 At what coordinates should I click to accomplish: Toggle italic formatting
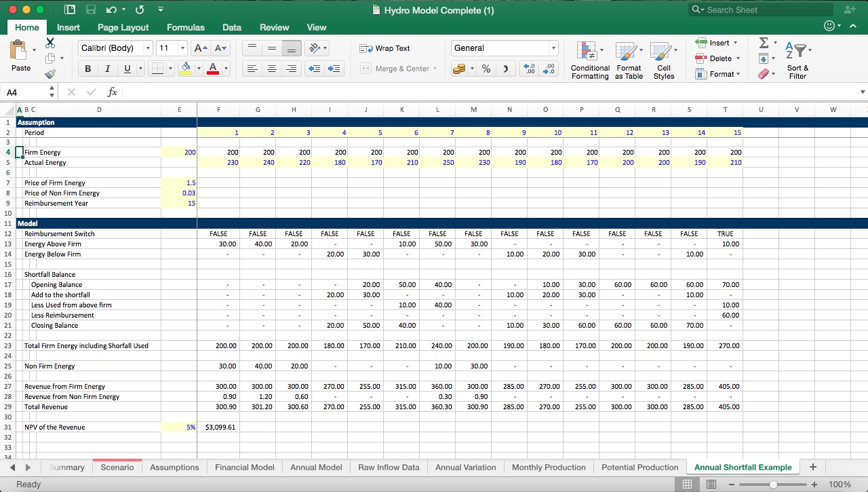(107, 69)
